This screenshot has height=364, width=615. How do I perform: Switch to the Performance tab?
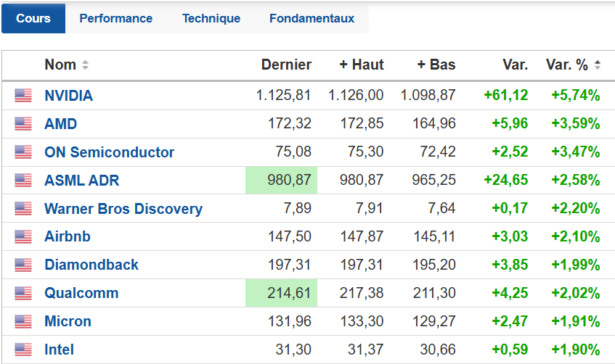pos(116,19)
